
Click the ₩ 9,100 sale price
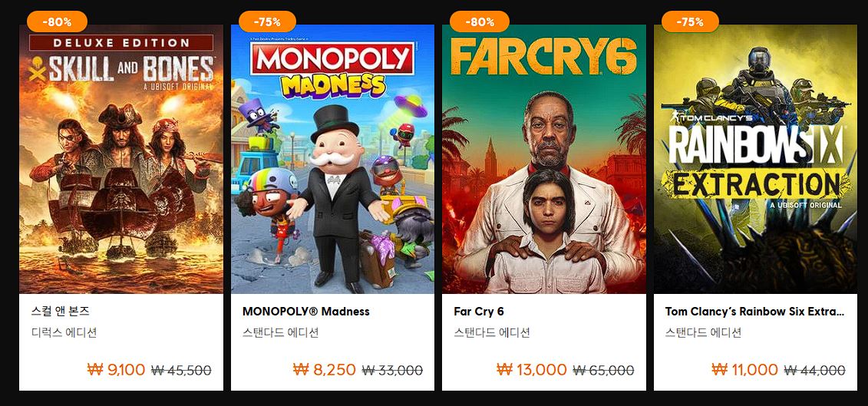(x=116, y=369)
